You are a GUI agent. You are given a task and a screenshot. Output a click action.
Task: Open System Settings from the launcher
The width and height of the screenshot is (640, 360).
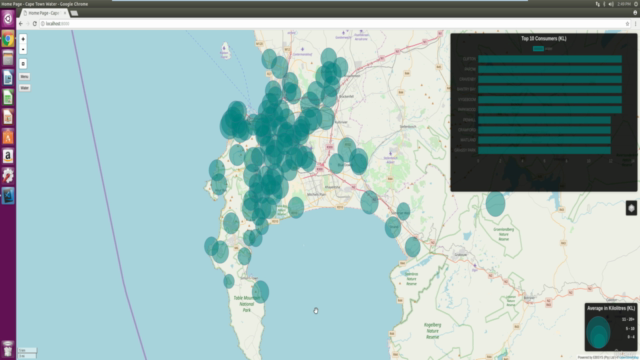[x=8, y=176]
